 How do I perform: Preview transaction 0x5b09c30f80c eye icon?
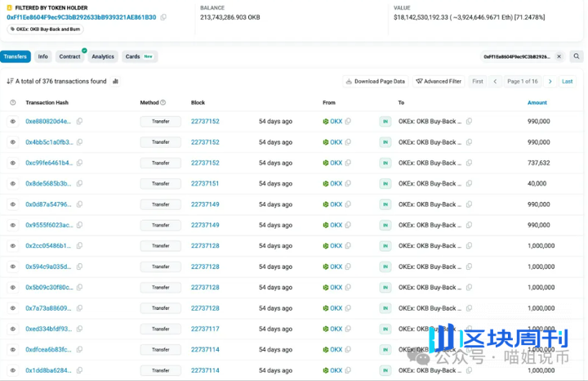pos(13,288)
